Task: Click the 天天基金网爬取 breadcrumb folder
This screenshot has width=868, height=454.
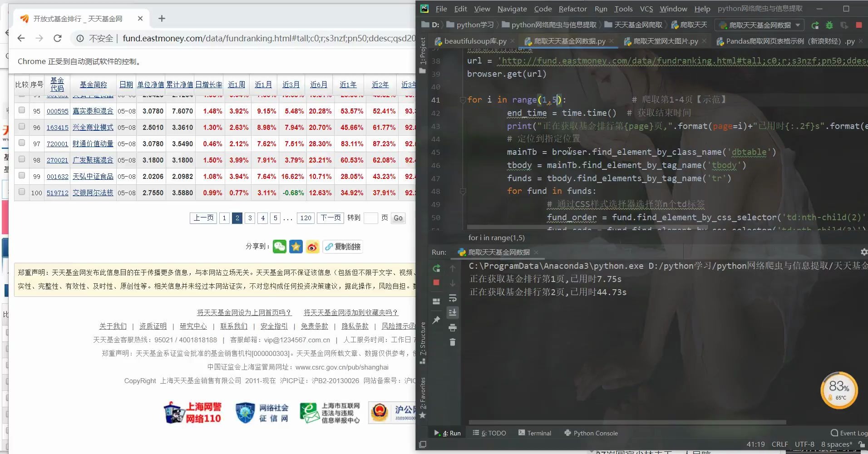Action: click(634, 25)
